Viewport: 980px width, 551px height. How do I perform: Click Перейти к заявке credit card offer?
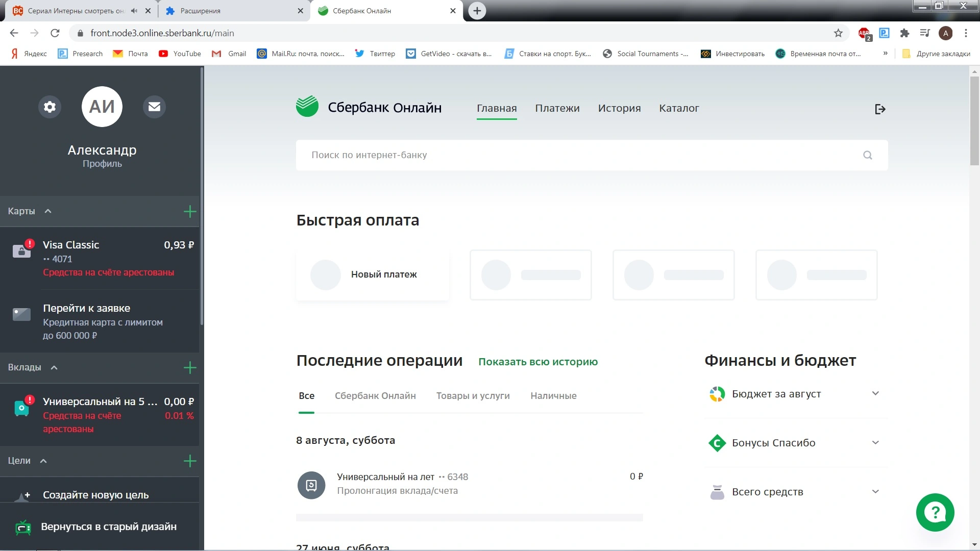tap(100, 321)
